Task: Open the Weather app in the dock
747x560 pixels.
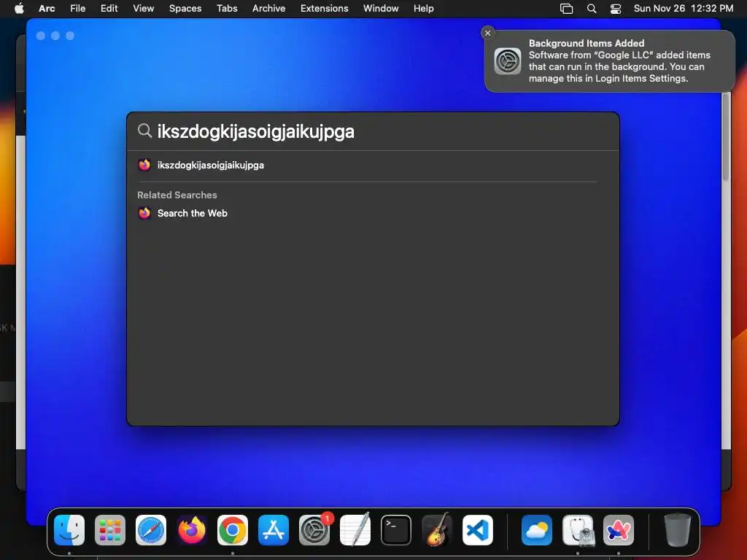Action: click(x=537, y=530)
